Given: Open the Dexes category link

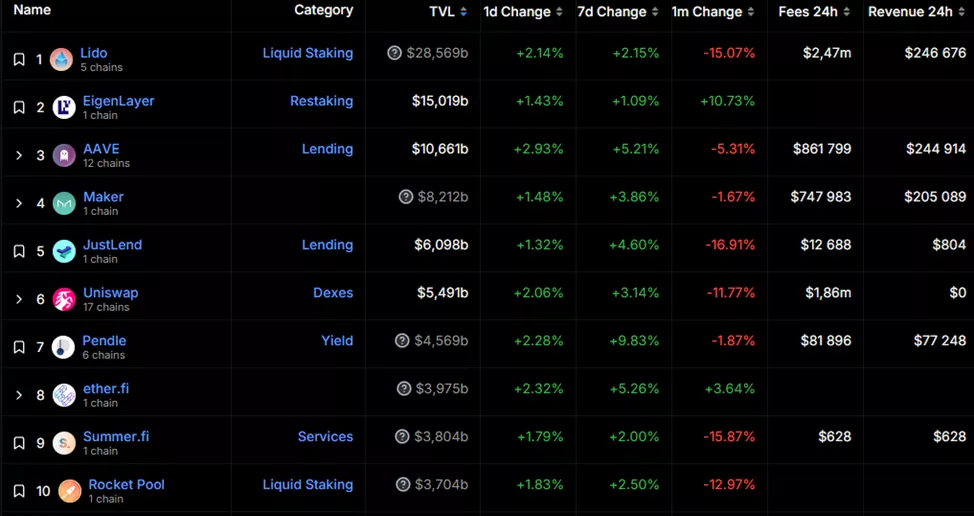Looking at the screenshot, I should (333, 293).
